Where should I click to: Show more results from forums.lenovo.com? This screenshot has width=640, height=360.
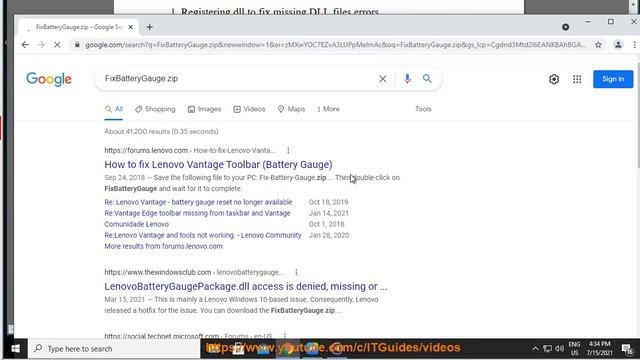click(164, 246)
